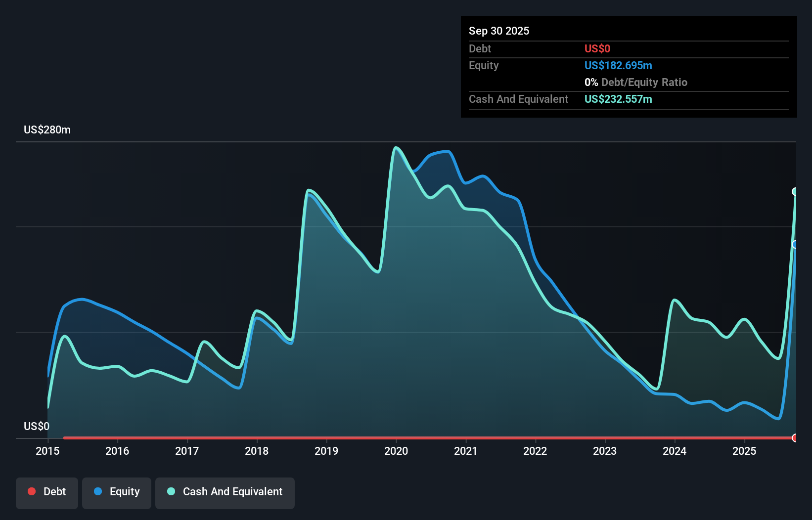The width and height of the screenshot is (812, 520).
Task: Expand the Sep 30 2025 tooltip panel
Action: tap(499, 31)
